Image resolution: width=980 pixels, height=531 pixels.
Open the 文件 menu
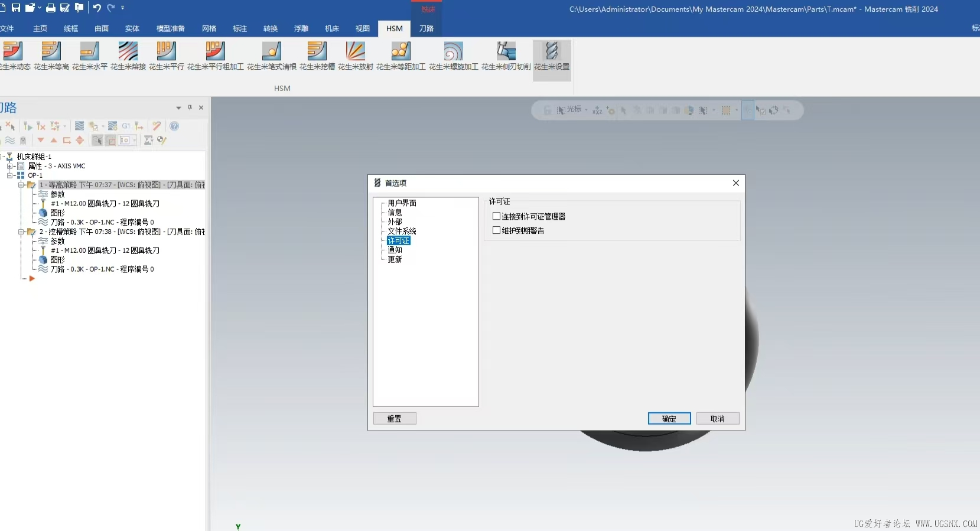coord(7,28)
